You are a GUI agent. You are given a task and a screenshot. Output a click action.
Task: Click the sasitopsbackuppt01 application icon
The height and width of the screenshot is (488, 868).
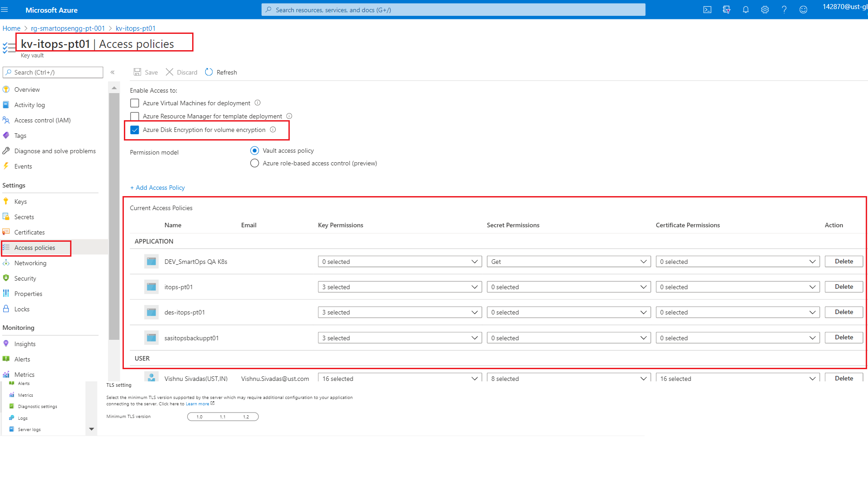151,338
